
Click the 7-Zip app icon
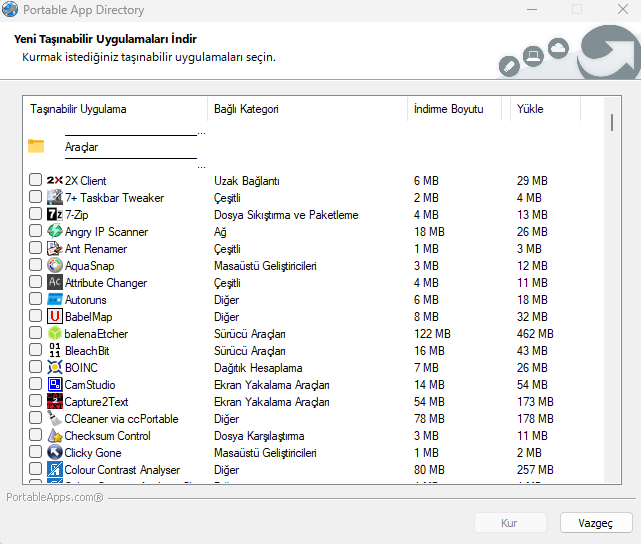pos(54,215)
